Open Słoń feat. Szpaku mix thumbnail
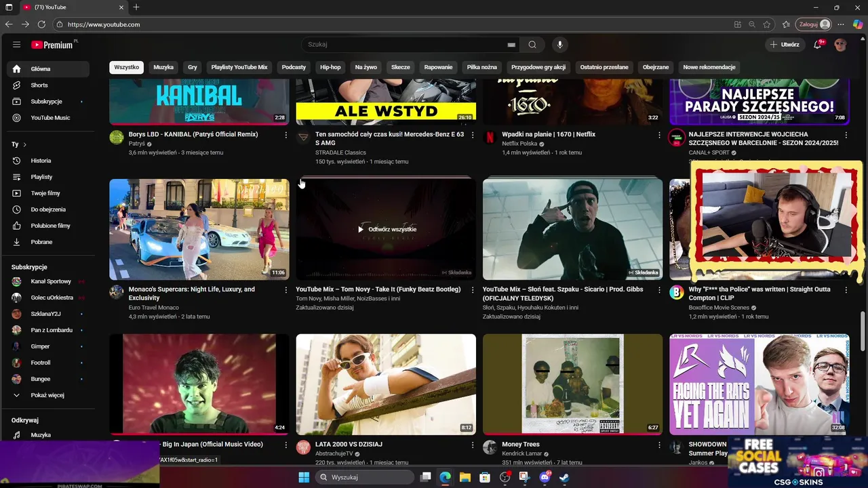Image resolution: width=868 pixels, height=488 pixels. click(572, 229)
